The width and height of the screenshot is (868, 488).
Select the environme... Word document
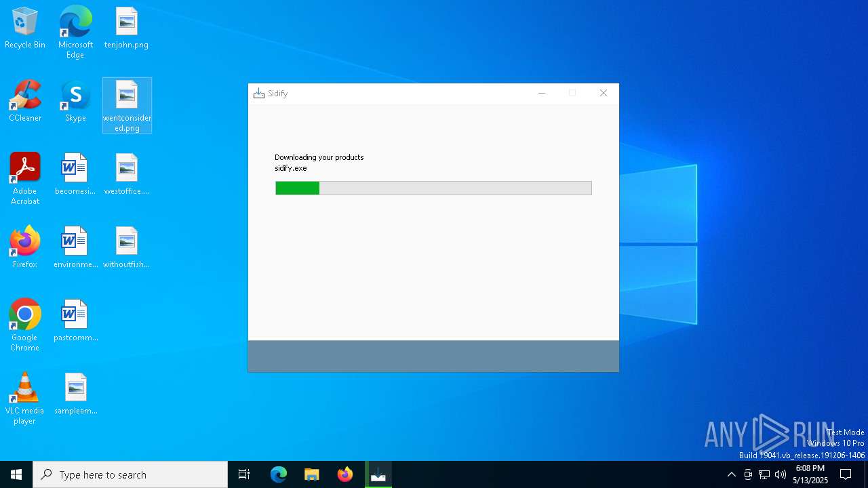click(75, 248)
